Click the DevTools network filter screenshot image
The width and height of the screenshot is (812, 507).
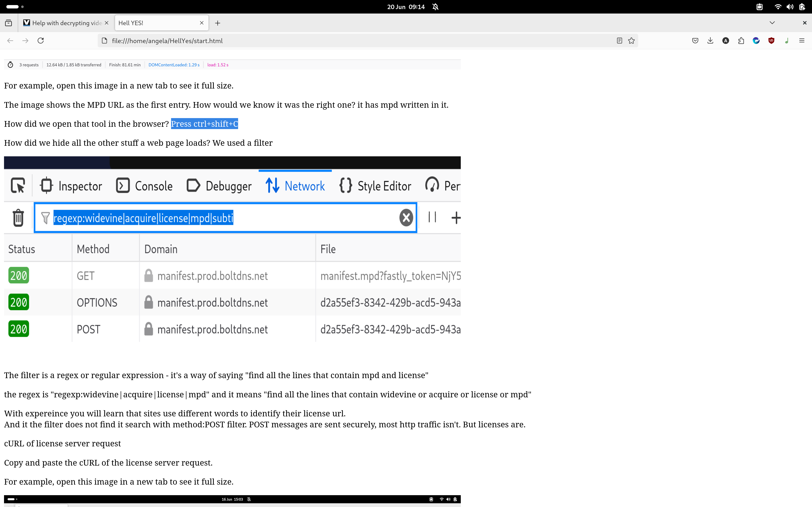coord(232,255)
